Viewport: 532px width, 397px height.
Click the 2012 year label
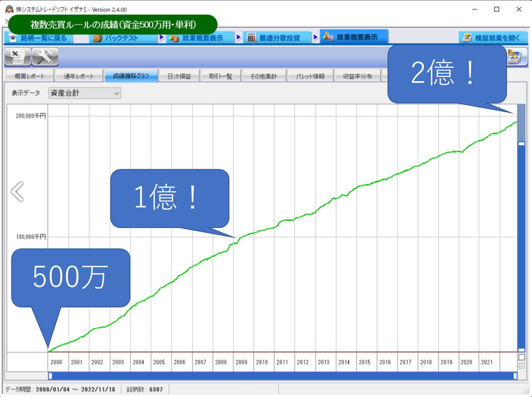pos(303,362)
